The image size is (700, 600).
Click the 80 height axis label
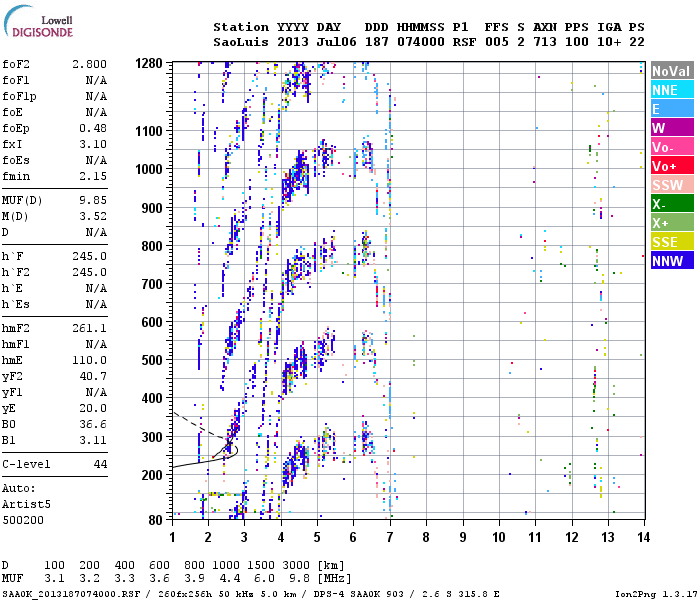(x=156, y=520)
